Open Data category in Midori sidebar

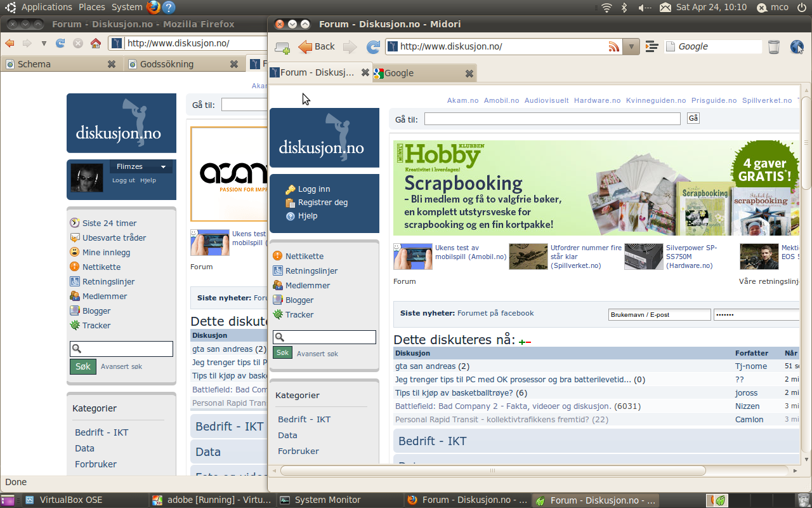[x=287, y=435]
